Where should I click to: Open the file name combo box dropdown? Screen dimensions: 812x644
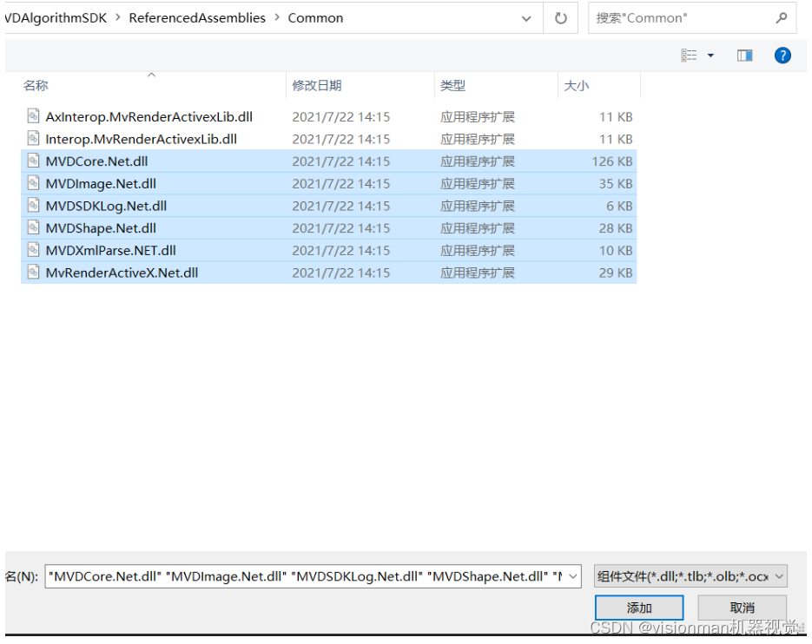[573, 576]
